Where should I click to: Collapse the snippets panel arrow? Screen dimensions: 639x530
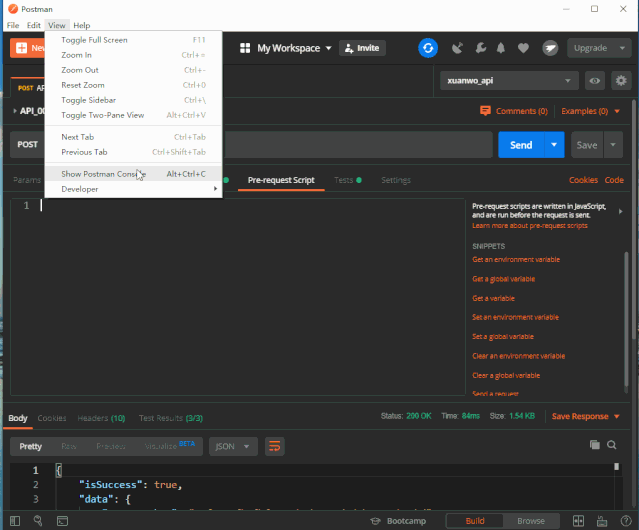point(620,211)
